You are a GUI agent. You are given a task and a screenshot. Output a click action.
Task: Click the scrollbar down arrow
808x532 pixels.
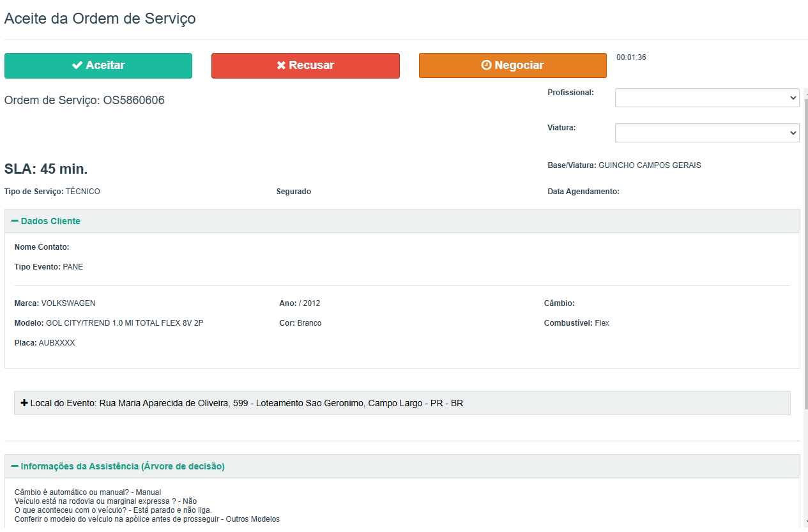(805, 522)
